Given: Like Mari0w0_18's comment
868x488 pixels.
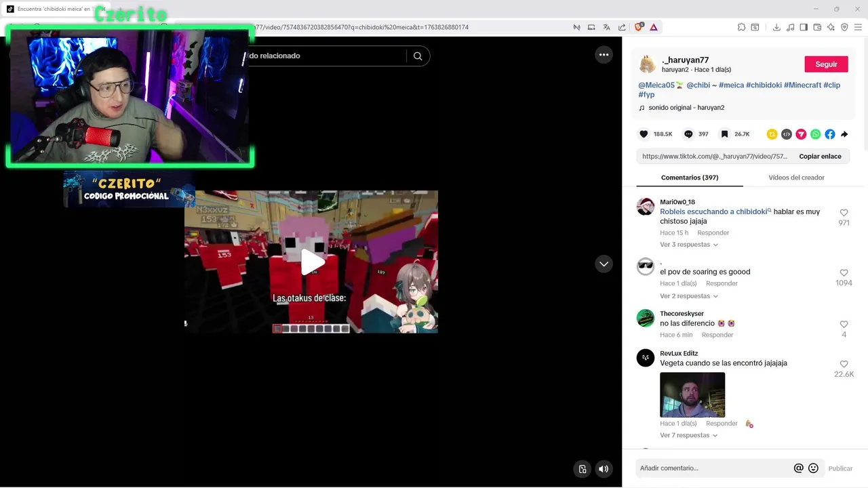Looking at the screenshot, I should tap(844, 213).
